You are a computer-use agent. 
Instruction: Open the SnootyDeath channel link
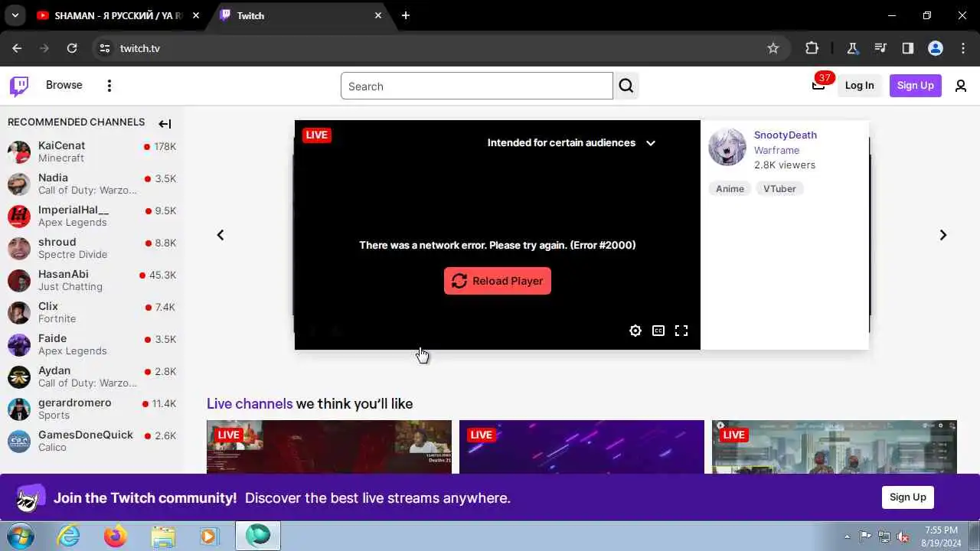coord(786,135)
